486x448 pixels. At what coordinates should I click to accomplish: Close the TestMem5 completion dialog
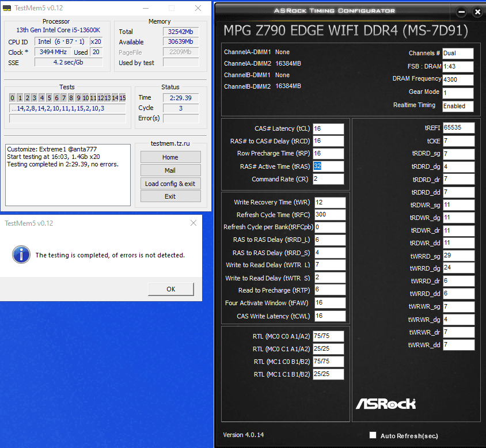(x=193, y=223)
